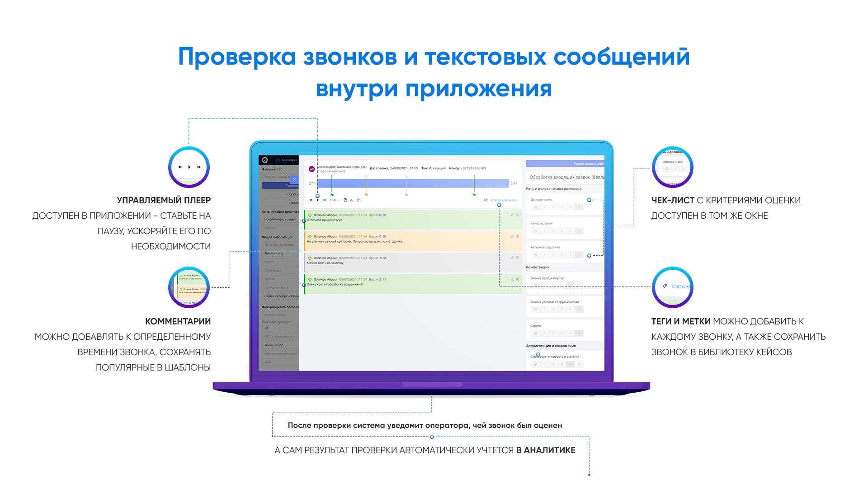Set Скрипт criterion to not applicable
The image size is (868, 488).
click(x=536, y=333)
